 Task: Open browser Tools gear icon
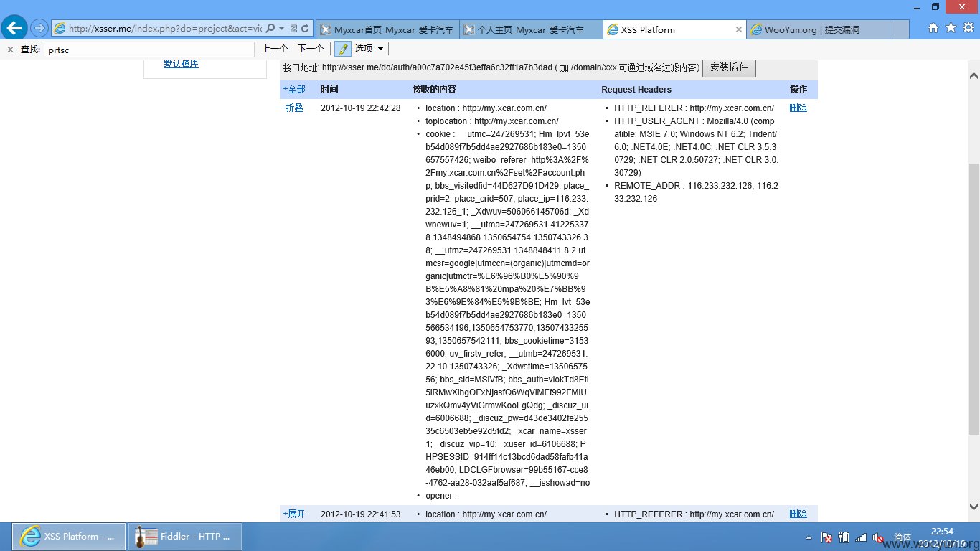coord(968,28)
